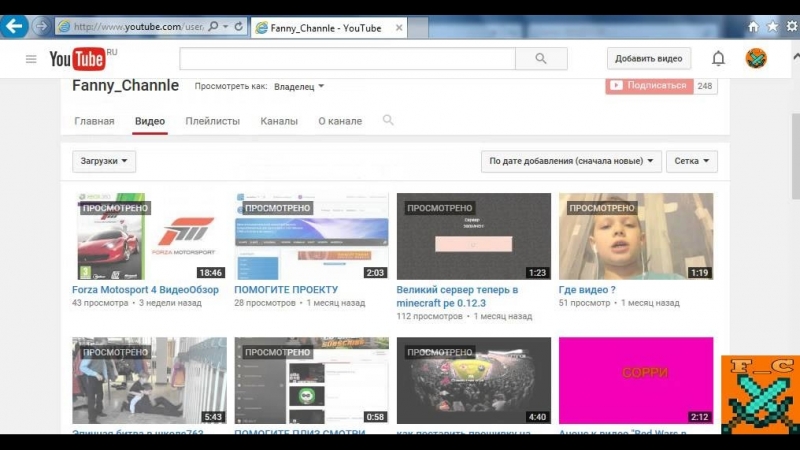
Task: Close the Fanny_Channle YouTube tab
Action: coord(399,28)
